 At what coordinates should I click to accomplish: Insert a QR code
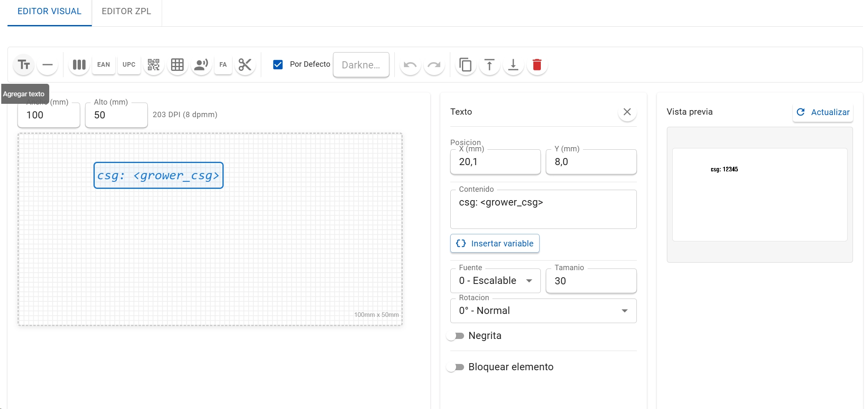point(154,65)
